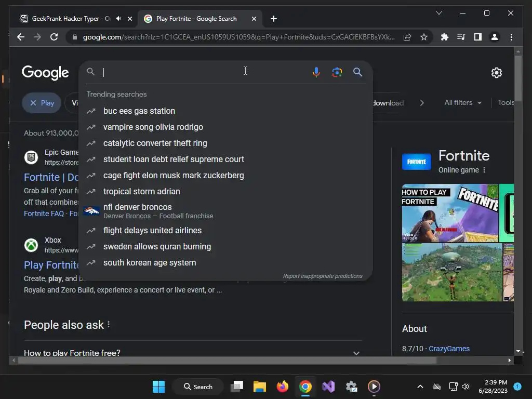Open media control icon in toolbar
The width and height of the screenshot is (532, 399).
tap(461, 37)
